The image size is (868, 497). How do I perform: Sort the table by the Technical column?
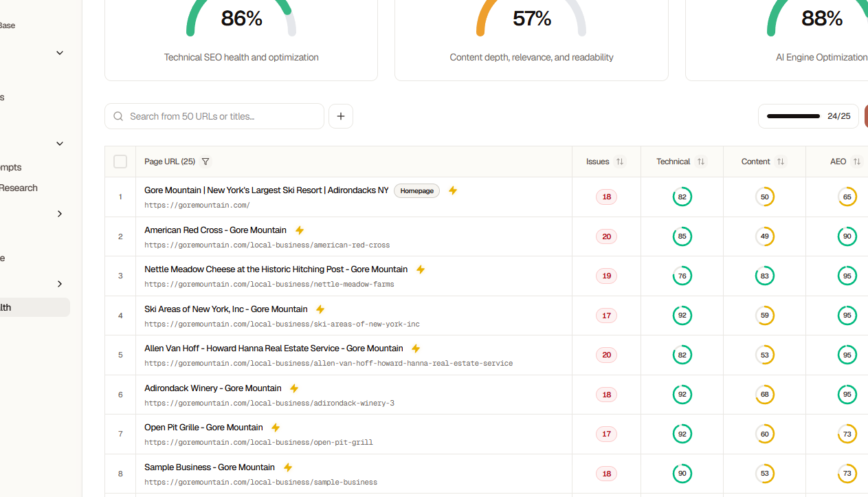(x=701, y=162)
